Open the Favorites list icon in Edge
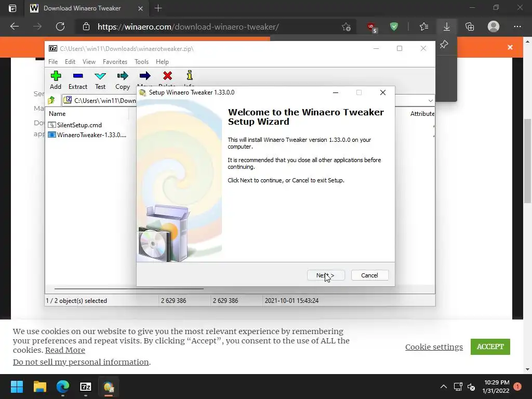 click(424, 26)
